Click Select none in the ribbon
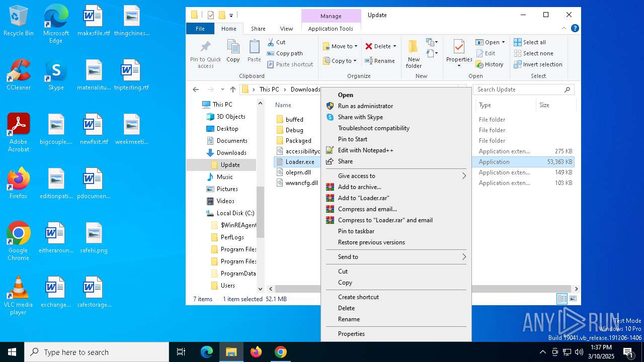Screen dimensions: 644x362 (x=533, y=53)
